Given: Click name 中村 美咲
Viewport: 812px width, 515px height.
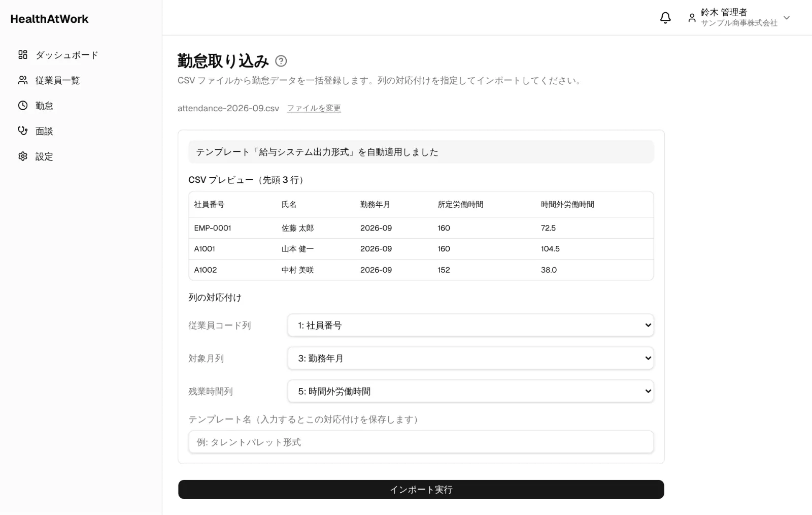Looking at the screenshot, I should click(297, 270).
